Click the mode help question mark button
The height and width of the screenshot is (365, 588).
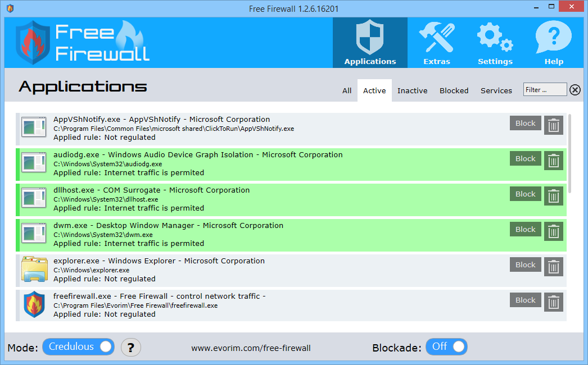131,347
